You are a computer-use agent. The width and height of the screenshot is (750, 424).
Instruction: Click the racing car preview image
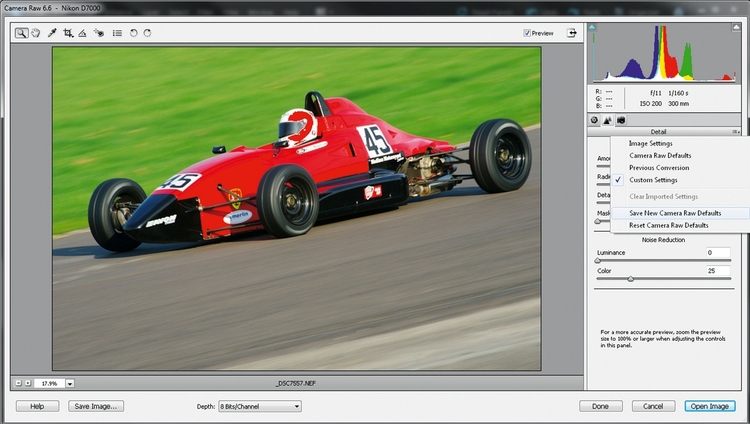coord(297,208)
